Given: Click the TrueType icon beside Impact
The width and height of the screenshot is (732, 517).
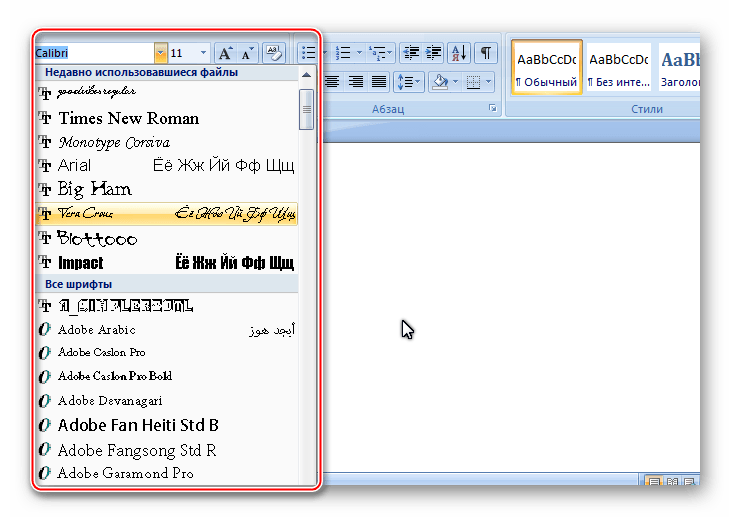Looking at the screenshot, I should click(45, 262).
